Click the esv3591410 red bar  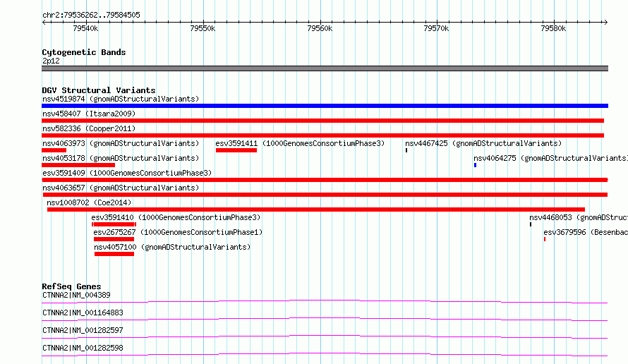[114, 224]
